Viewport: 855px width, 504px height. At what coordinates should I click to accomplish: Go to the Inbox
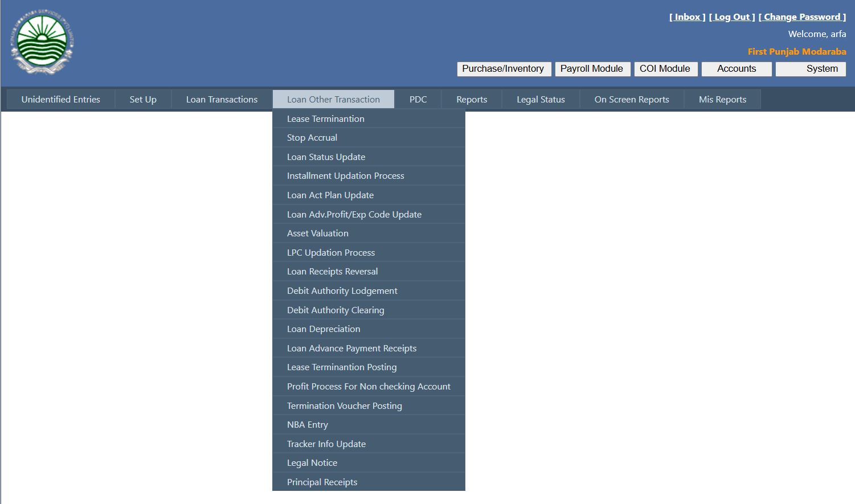(x=686, y=17)
